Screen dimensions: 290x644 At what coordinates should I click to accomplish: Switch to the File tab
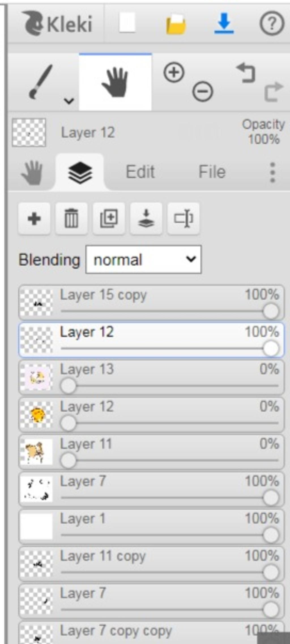212,172
